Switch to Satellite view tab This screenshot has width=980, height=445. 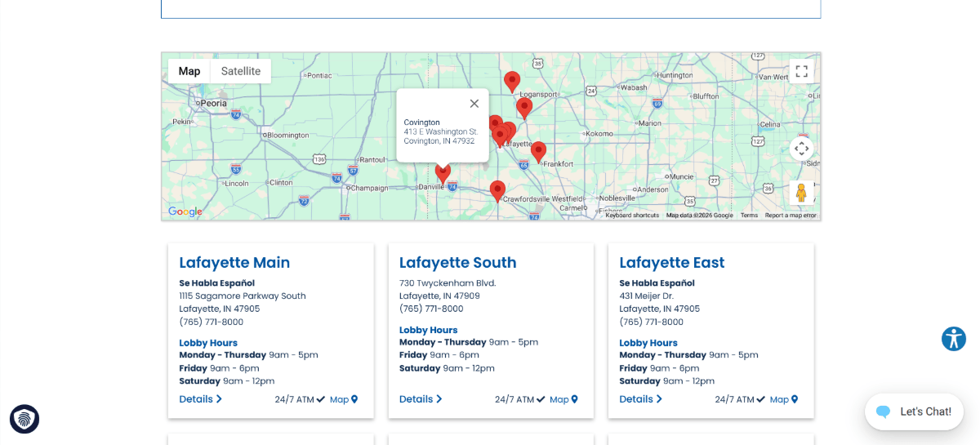point(241,71)
